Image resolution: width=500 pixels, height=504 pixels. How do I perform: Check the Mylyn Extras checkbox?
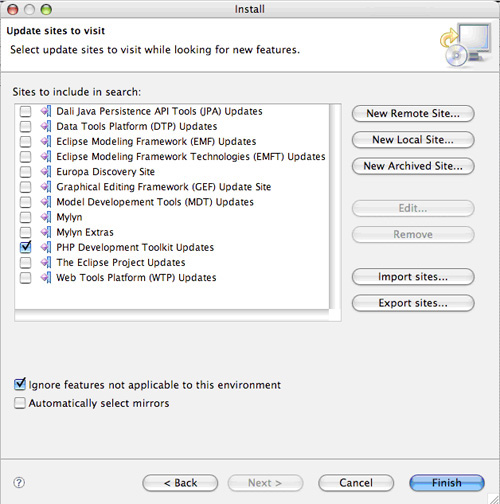25,232
